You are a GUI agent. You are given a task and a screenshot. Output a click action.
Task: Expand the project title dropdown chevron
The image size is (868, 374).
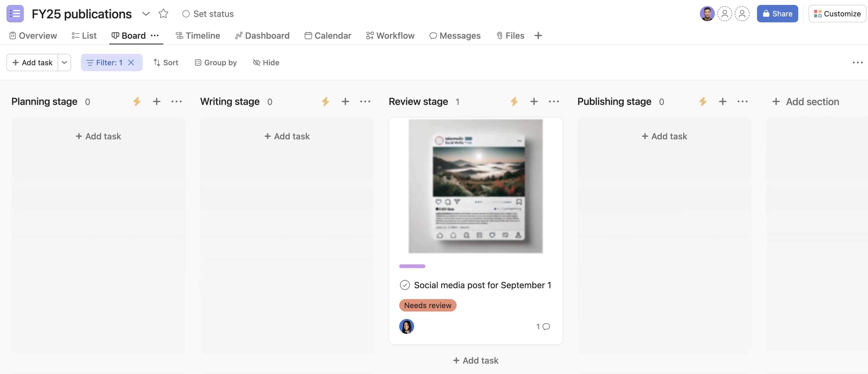click(146, 14)
